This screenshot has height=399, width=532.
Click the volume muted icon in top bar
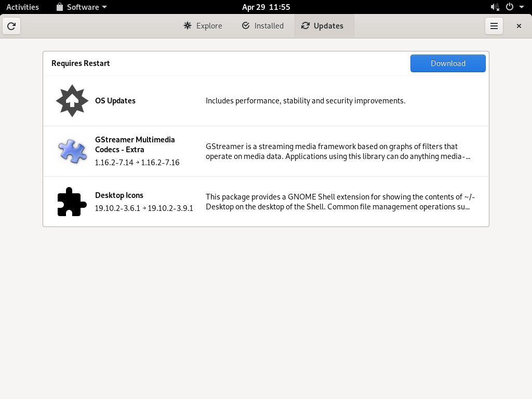(495, 7)
